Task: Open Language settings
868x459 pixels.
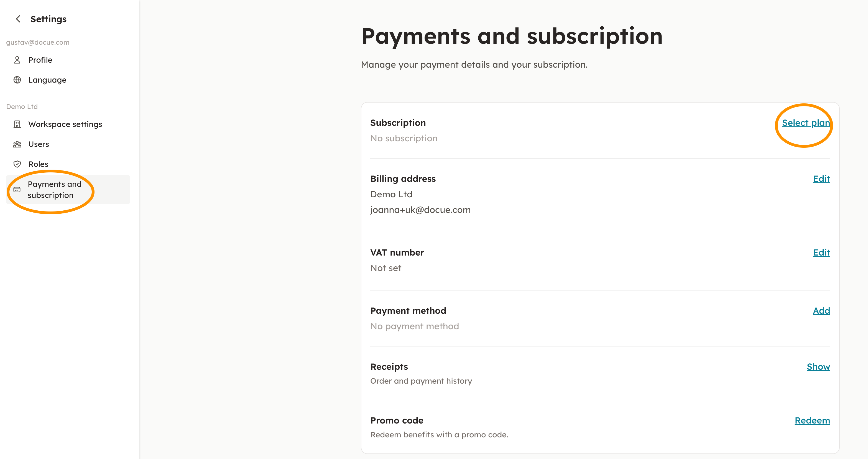Action: (x=47, y=80)
